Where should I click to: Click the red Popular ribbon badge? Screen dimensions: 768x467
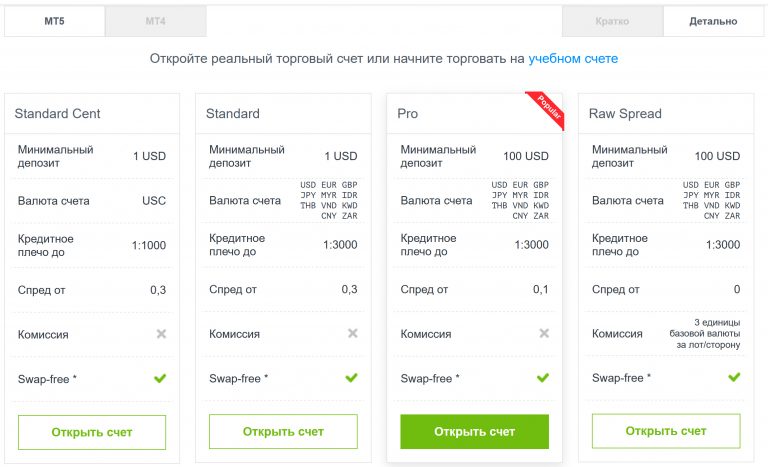[548, 110]
